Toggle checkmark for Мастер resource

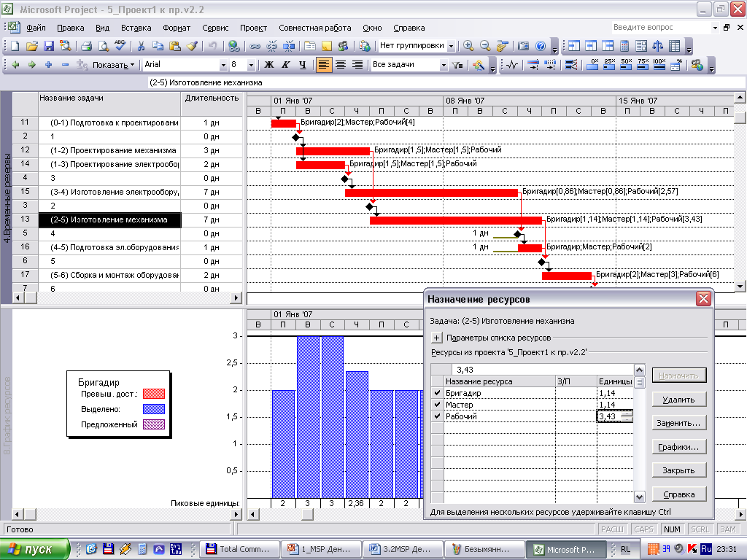pos(438,404)
